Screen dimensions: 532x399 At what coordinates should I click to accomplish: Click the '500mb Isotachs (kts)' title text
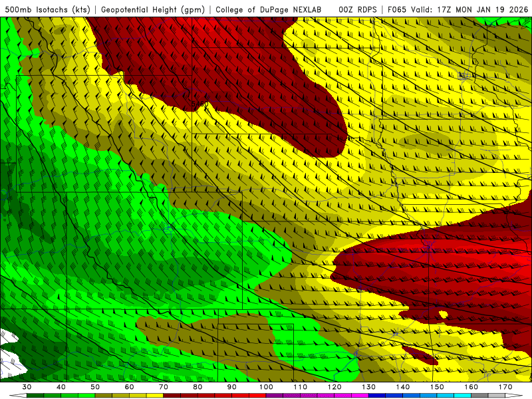coord(48,9)
